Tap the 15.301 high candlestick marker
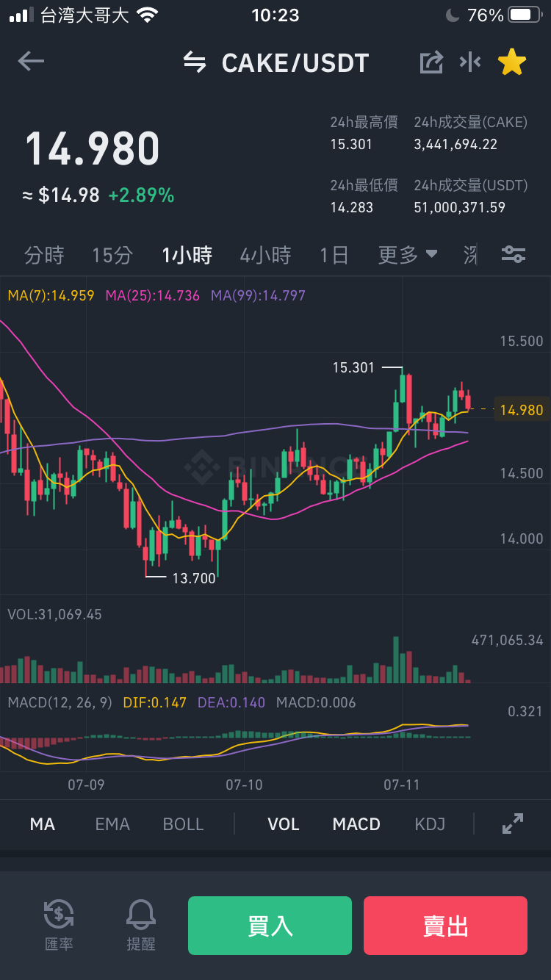This screenshot has height=980, width=551. pos(354,367)
